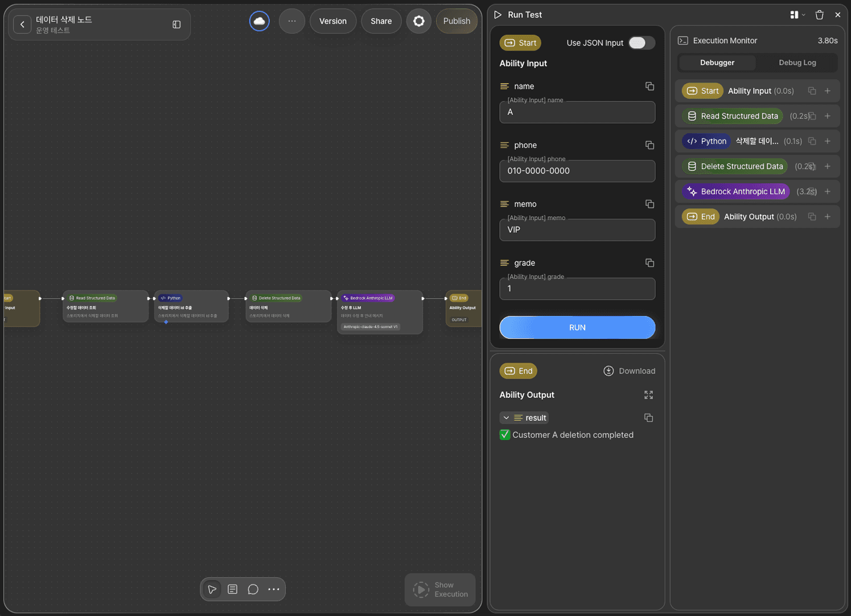Copy the Bedrock Anthropic LLM step
Image resolution: width=851 pixels, height=616 pixels.
(812, 191)
